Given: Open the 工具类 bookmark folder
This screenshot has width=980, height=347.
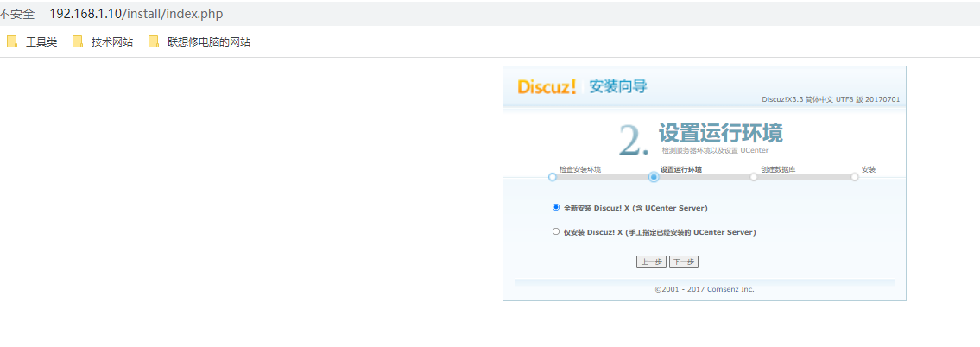Looking at the screenshot, I should (x=33, y=42).
